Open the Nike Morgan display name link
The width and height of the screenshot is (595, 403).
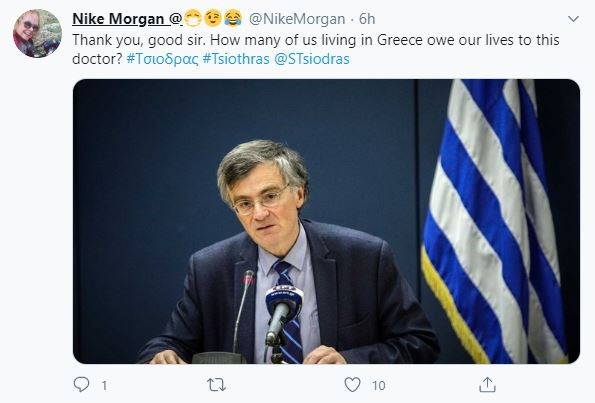[x=128, y=19]
